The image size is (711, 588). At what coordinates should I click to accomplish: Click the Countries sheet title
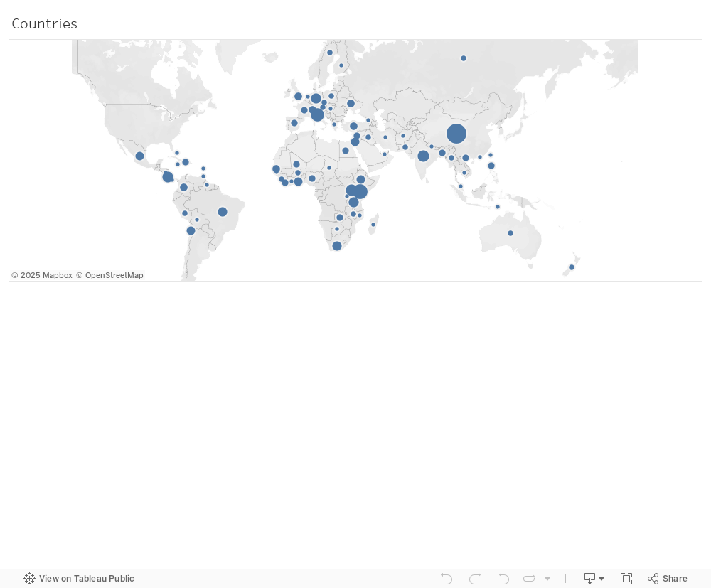click(x=44, y=23)
